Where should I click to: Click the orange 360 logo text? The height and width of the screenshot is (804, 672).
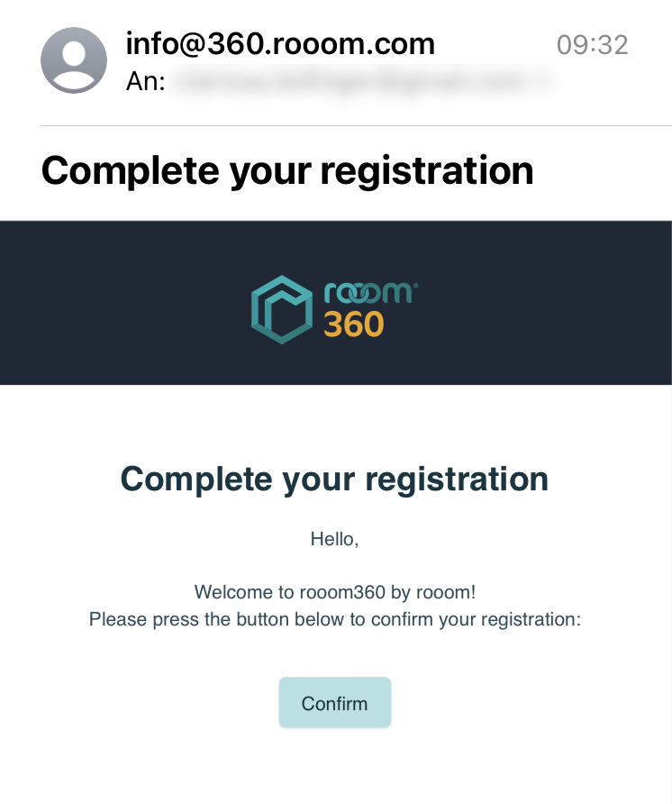[x=354, y=324]
